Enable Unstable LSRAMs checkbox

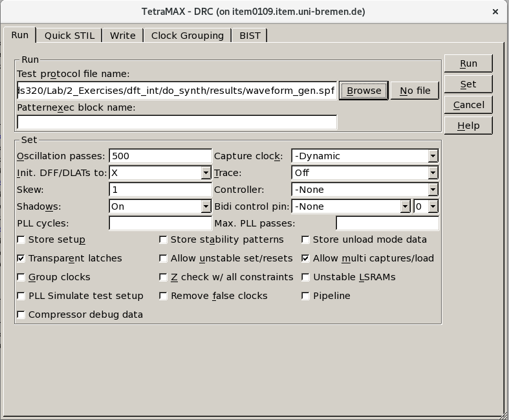click(305, 278)
